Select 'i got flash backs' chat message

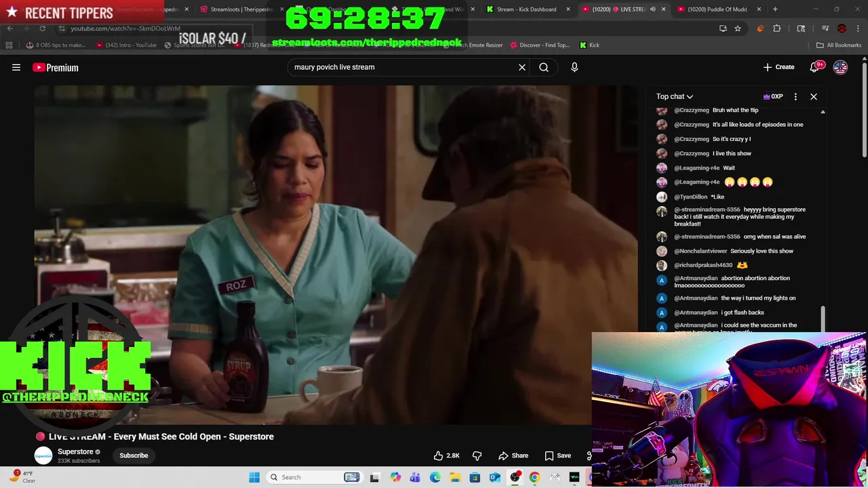[x=743, y=312]
